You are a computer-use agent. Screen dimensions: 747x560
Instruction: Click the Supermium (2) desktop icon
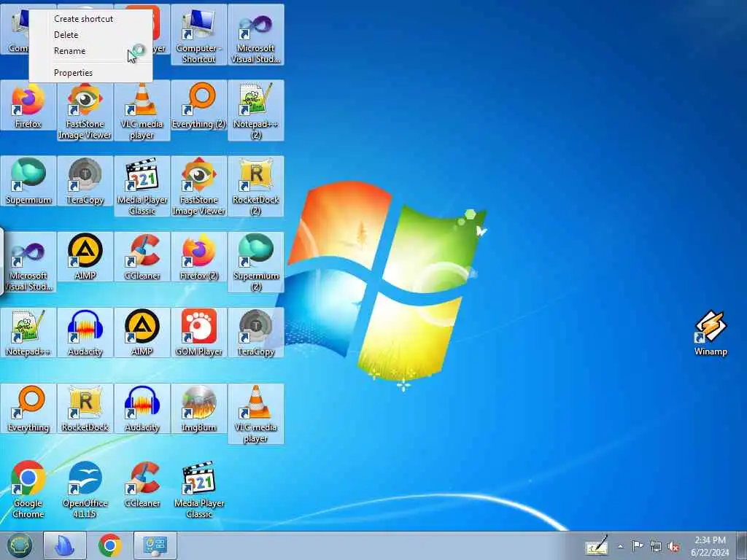pos(256,262)
